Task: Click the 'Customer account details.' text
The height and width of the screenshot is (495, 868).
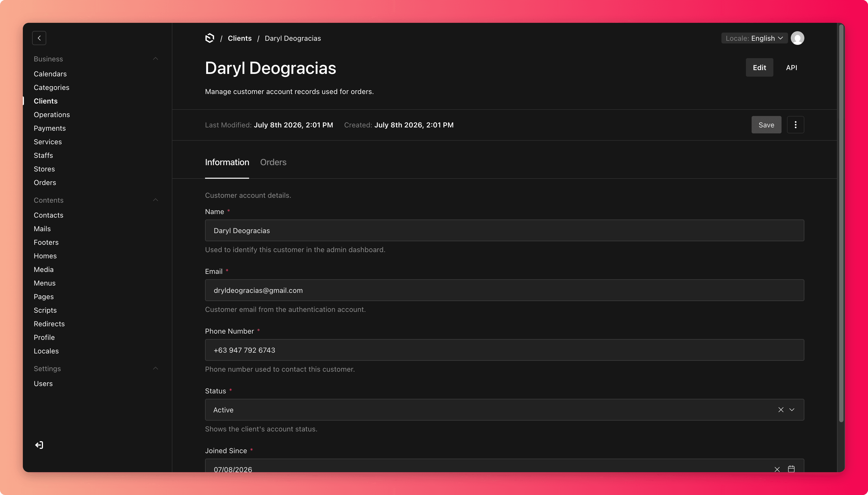Action: (248, 196)
